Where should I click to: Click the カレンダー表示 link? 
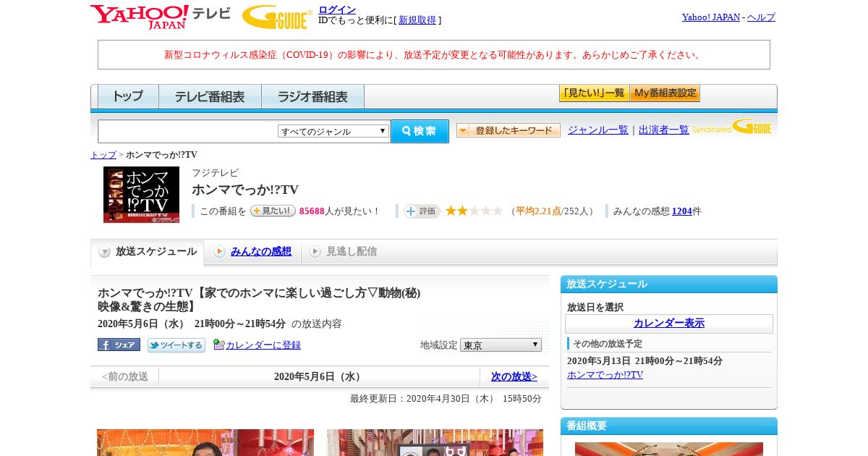(669, 324)
